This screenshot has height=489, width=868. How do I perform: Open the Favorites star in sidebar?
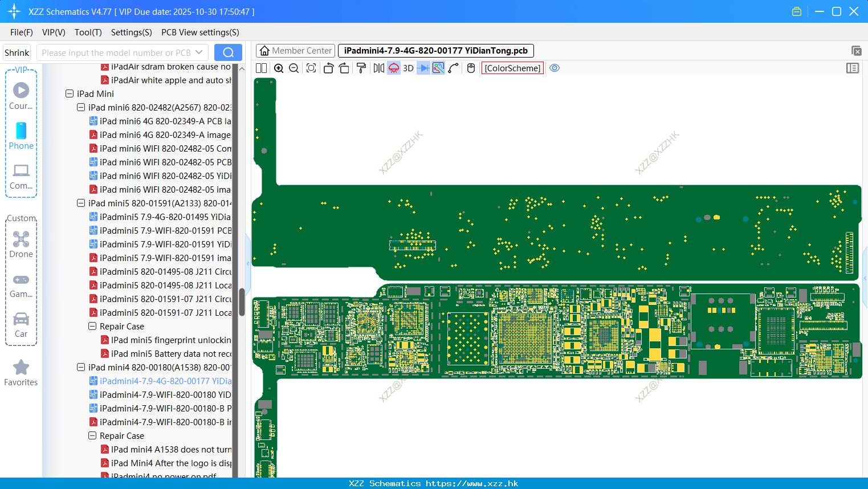point(21,373)
